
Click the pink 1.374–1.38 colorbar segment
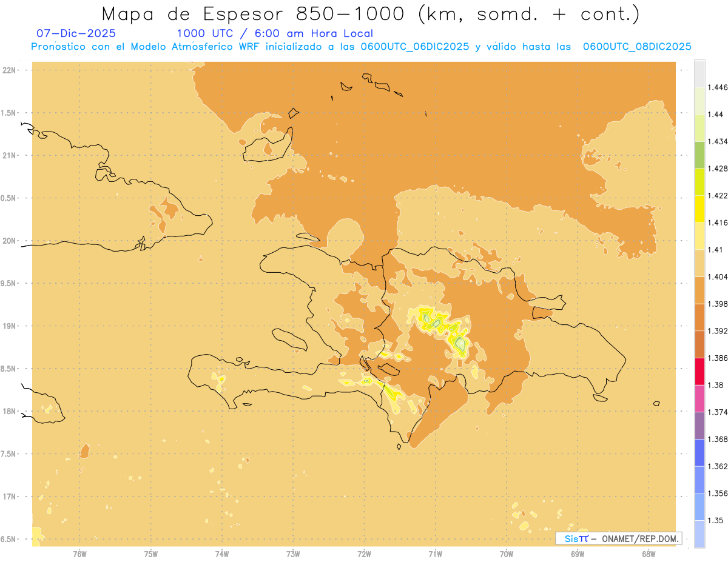pos(699,399)
